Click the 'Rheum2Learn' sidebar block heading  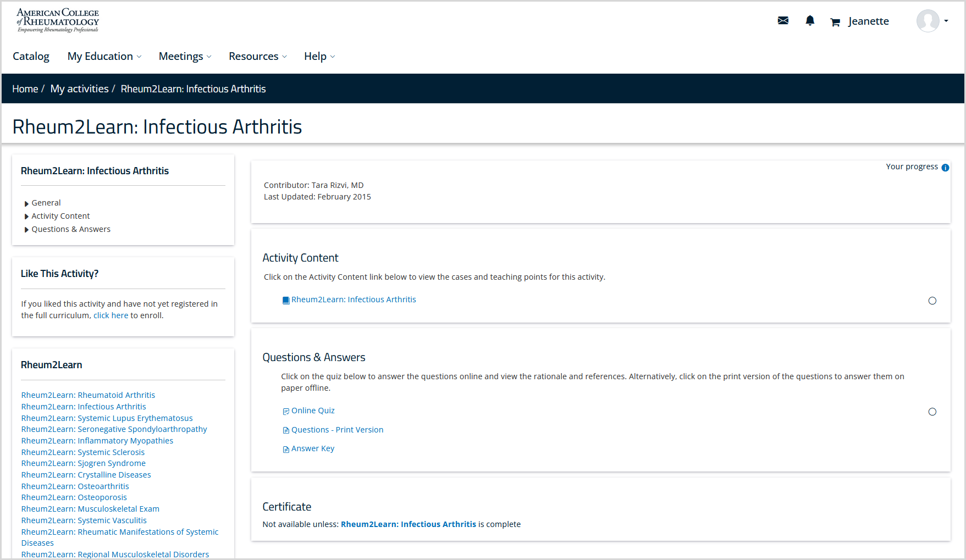point(52,365)
